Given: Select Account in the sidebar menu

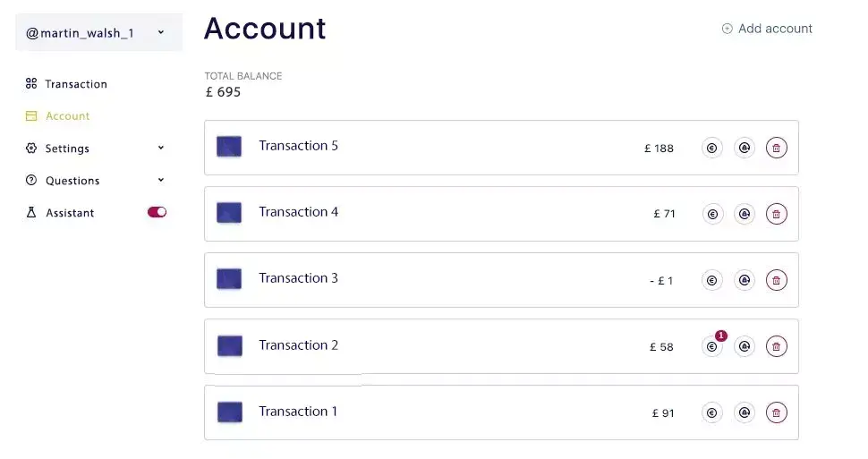Looking at the screenshot, I should (x=67, y=116).
